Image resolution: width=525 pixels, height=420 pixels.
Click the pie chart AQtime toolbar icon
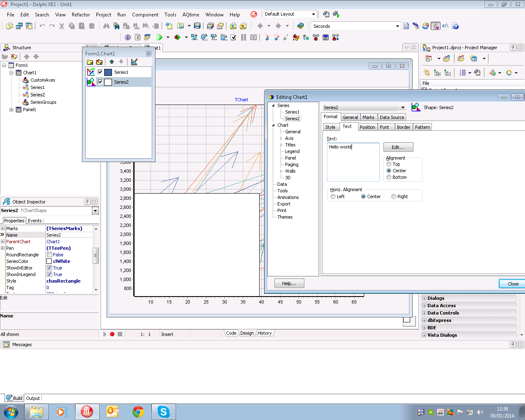click(426, 26)
